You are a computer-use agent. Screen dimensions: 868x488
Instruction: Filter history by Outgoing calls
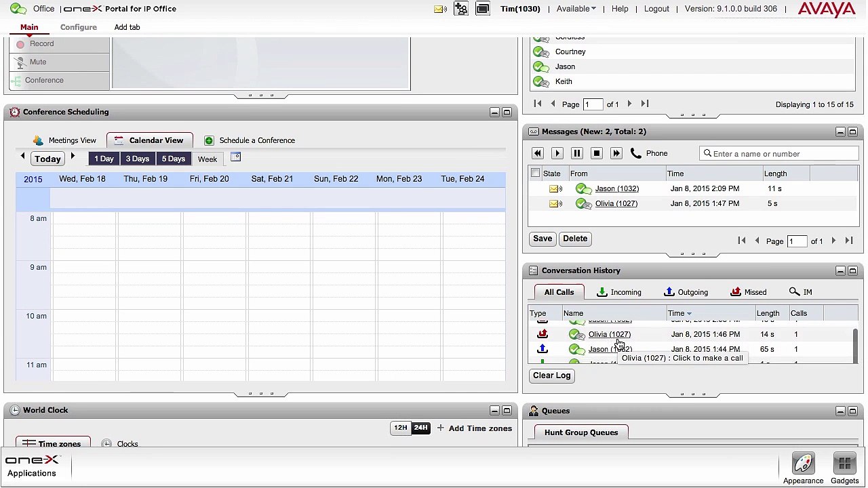[686, 292]
